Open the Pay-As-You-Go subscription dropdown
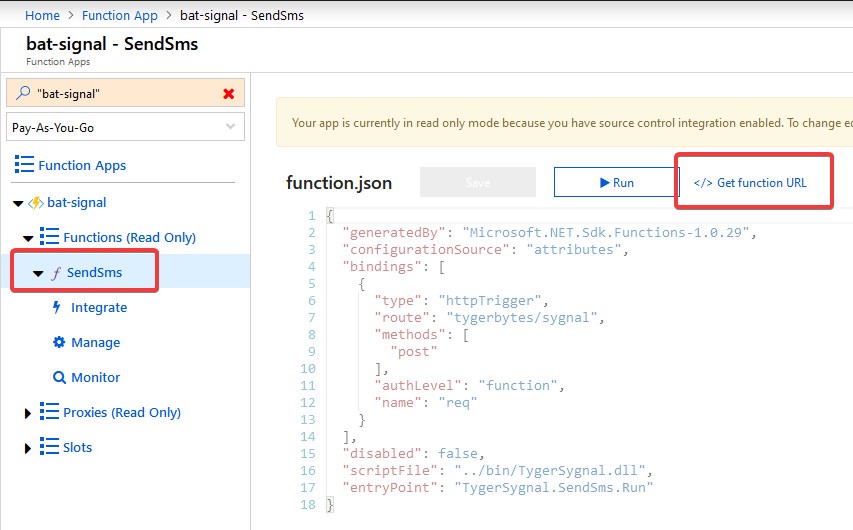Image resolution: width=853 pixels, height=530 pixels. (124, 127)
